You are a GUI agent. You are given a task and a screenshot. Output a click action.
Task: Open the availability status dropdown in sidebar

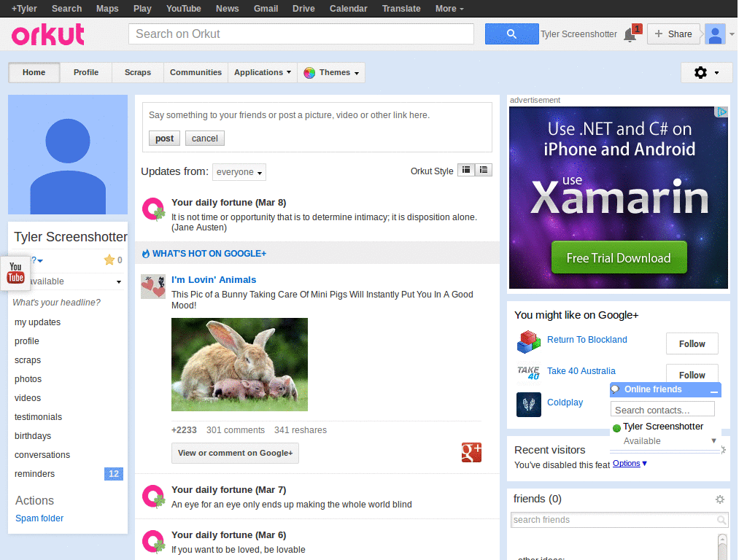pyautogui.click(x=119, y=282)
